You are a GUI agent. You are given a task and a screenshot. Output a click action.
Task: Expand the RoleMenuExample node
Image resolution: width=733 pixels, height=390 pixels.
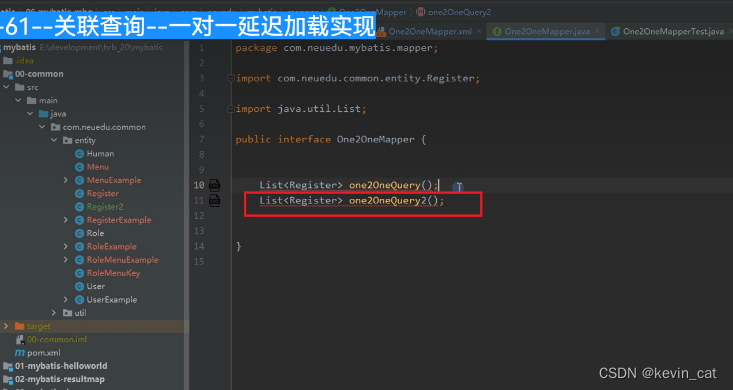[x=66, y=260]
